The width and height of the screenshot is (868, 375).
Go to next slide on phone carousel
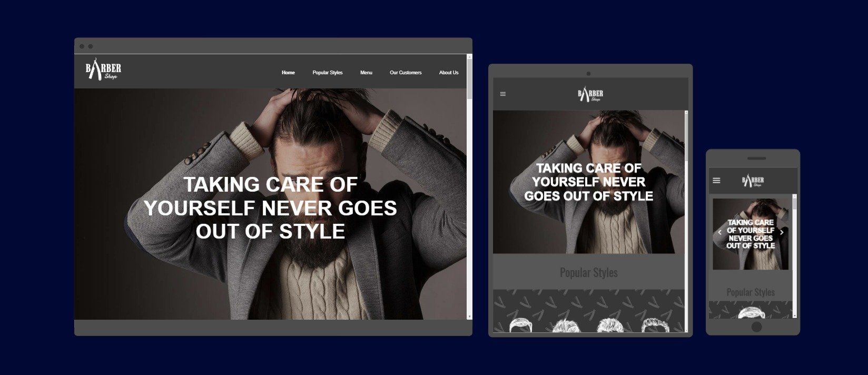[782, 232]
